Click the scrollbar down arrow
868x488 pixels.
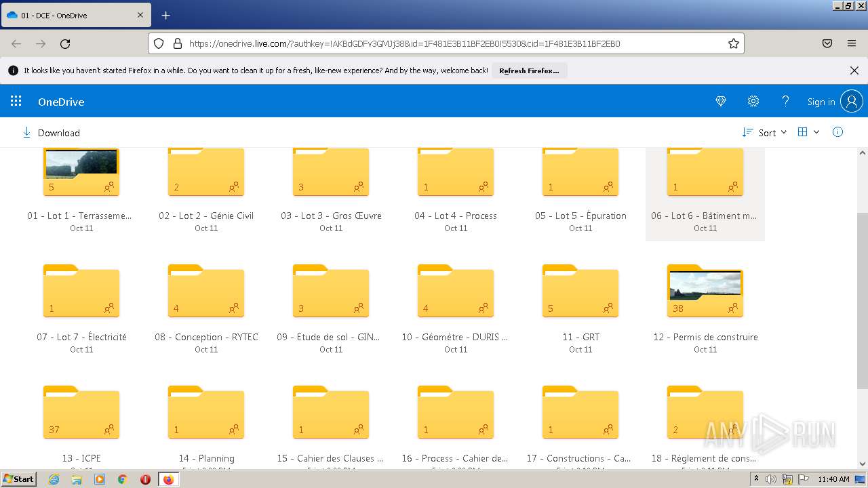point(862,464)
